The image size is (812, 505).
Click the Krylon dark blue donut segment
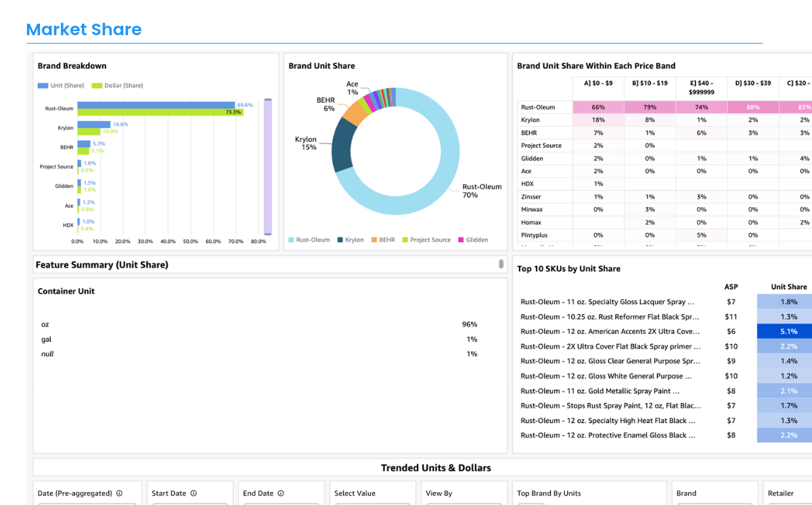coord(344,144)
